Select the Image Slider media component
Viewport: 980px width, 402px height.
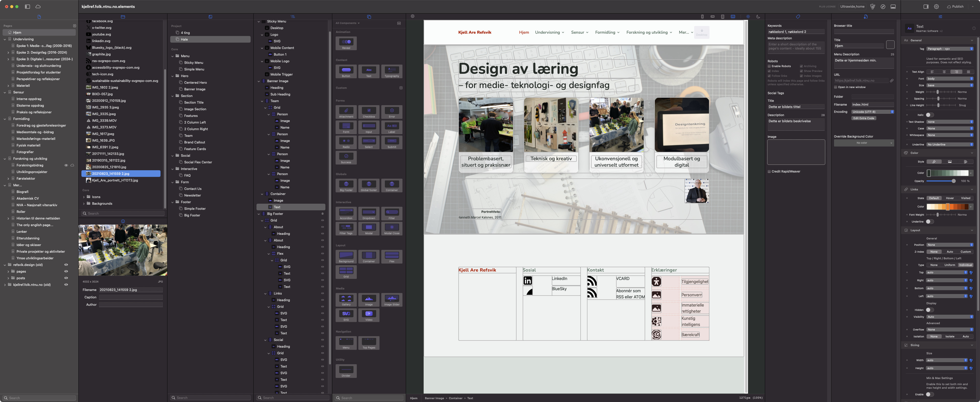[391, 300]
